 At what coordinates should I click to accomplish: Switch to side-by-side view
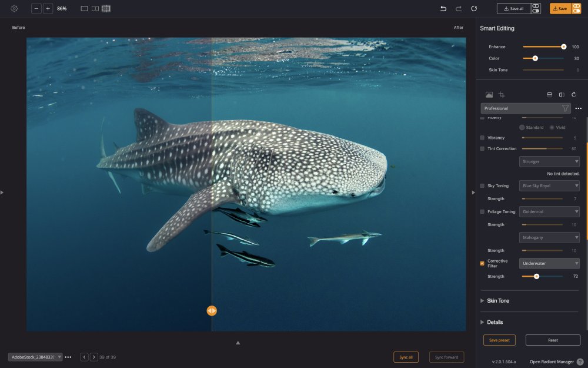tap(95, 8)
